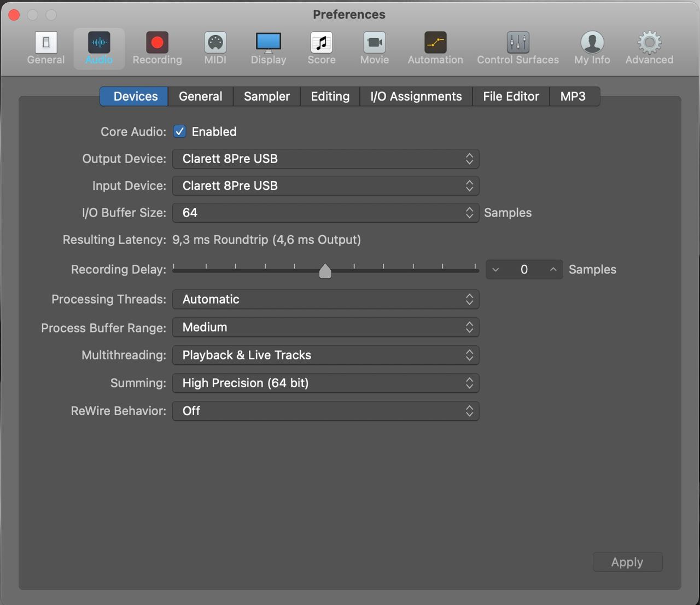Open the Automation preferences icon
700x605 pixels.
[x=435, y=43]
